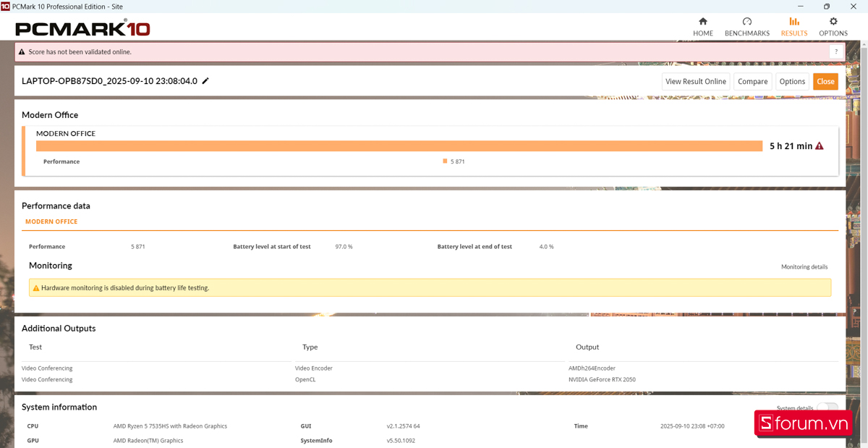Viewport: 868px width, 448px height.
Task: Click View Result Online button
Action: [x=696, y=82]
